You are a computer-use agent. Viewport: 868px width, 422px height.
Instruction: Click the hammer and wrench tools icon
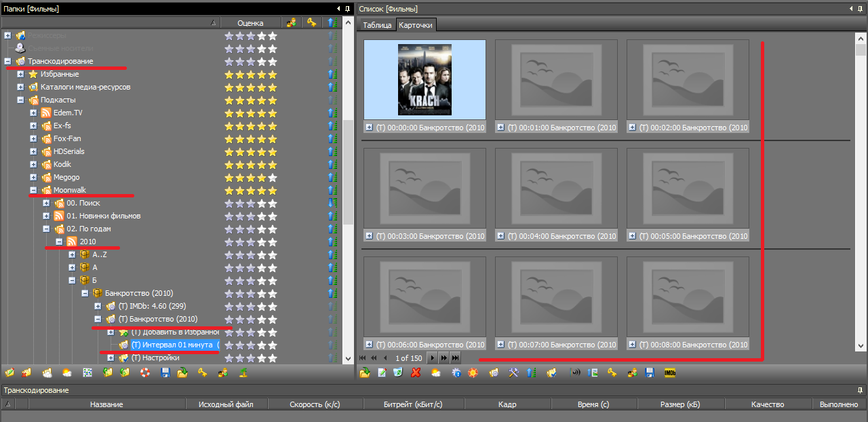pos(513,372)
